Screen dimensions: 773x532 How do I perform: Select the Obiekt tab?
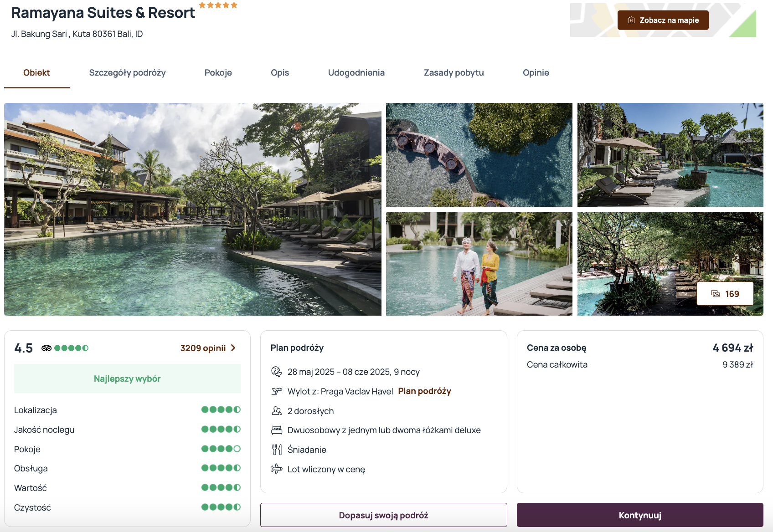point(36,73)
